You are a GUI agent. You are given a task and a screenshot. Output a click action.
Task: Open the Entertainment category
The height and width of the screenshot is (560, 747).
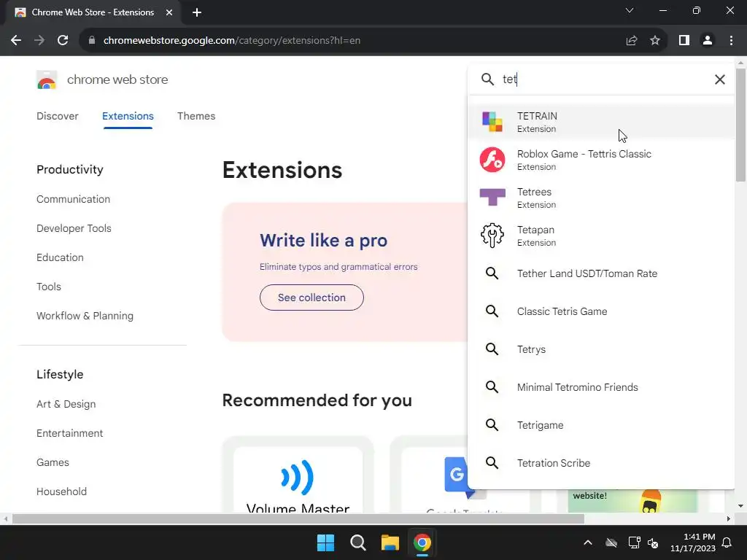[69, 433]
